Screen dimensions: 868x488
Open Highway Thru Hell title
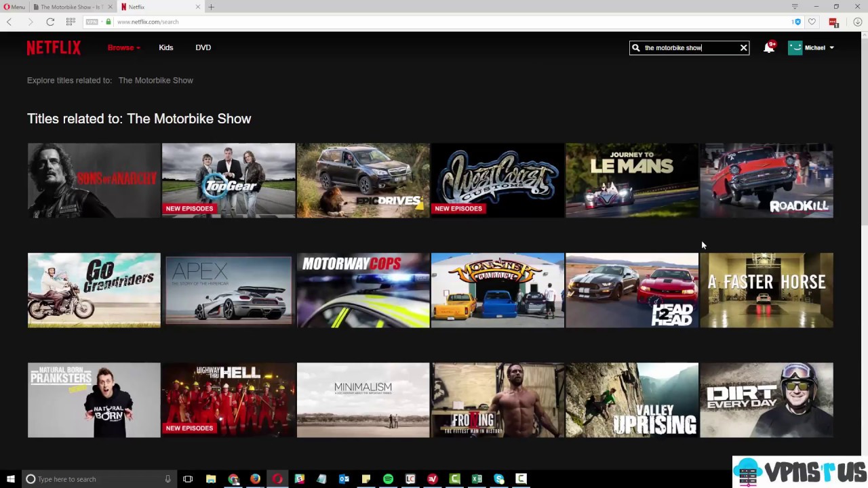click(229, 400)
